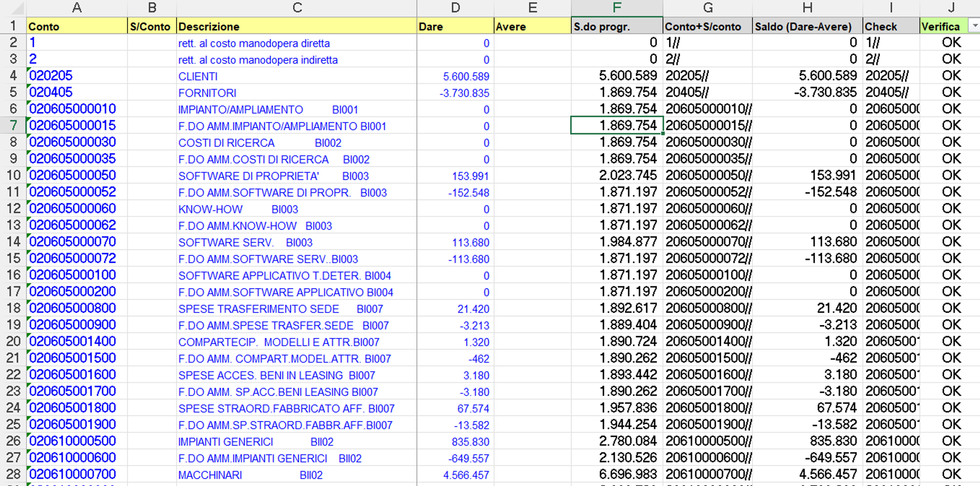
Task: Click IMPIANTI GENERICI description cell
Action: click(297, 442)
